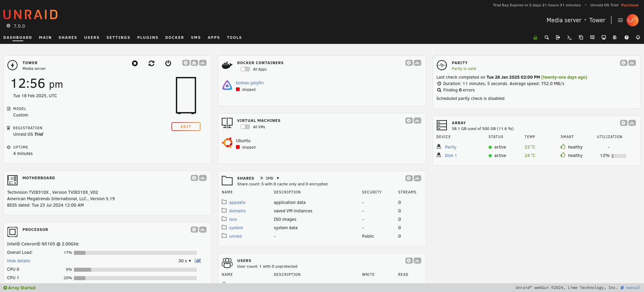Switch to the Users tab
Screen dimensions: 644x292
click(92, 37)
